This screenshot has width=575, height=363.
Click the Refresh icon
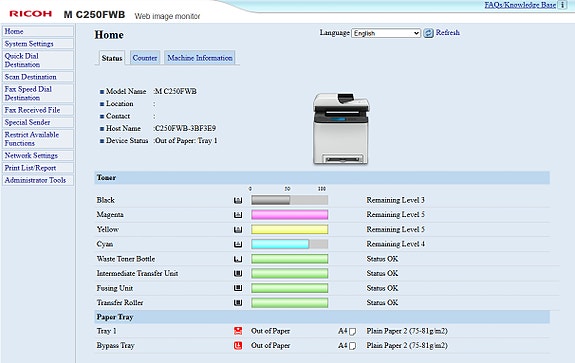pos(428,33)
